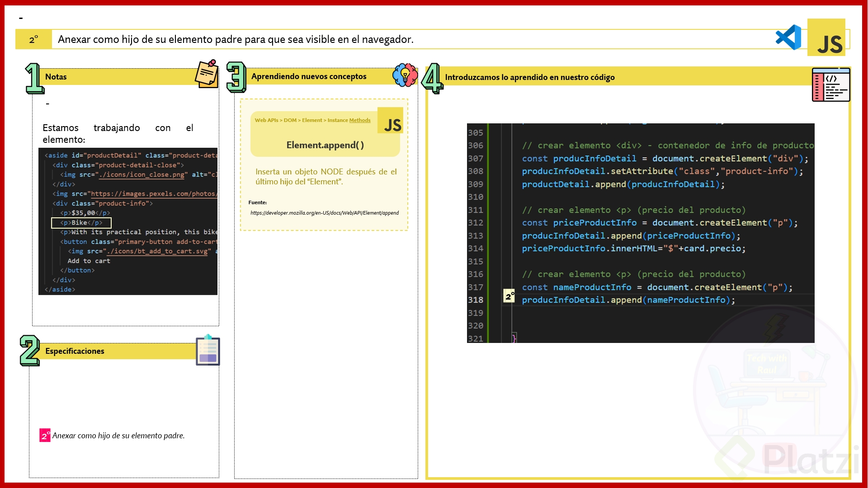Click the large JS logo at top right

tap(826, 38)
